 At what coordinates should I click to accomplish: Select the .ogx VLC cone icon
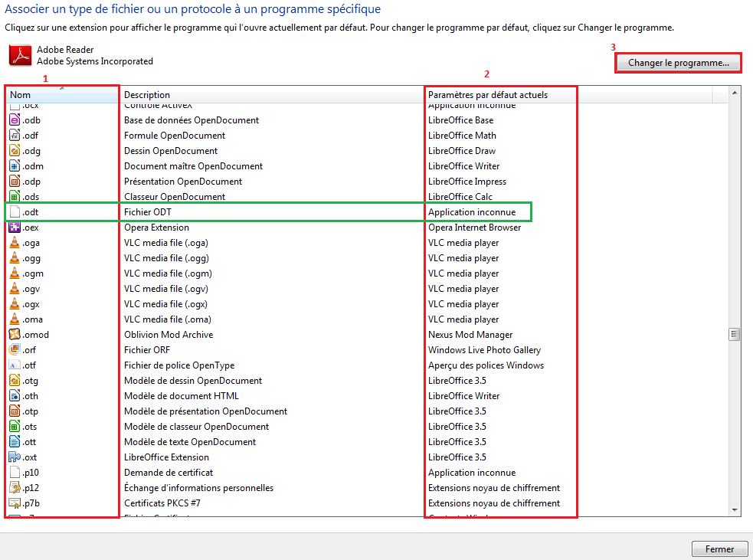(15, 304)
